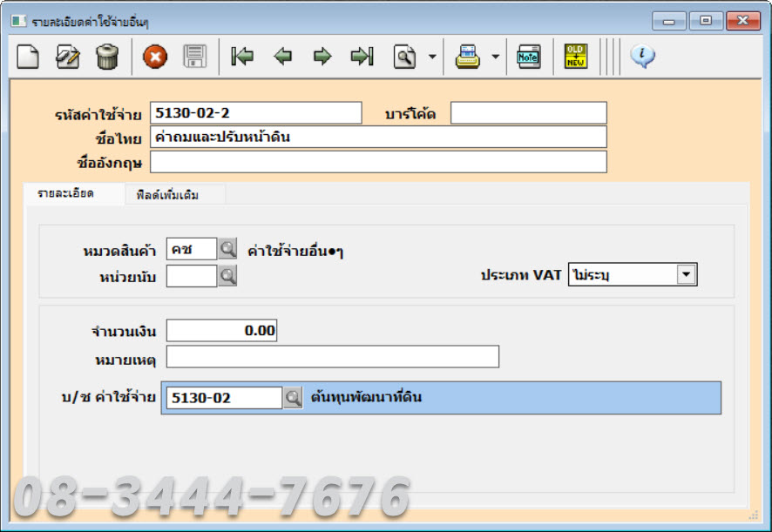Viewport: 772px width, 532px height.
Task: Click the รหัสค่าใช้จ่าย field showing 5130-02-2
Action: (x=256, y=112)
